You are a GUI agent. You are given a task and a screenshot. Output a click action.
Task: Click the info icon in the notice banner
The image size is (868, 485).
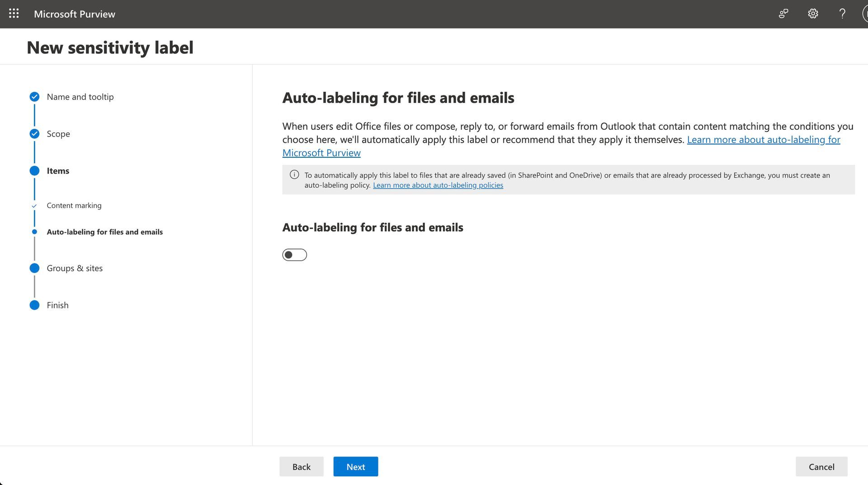294,174
